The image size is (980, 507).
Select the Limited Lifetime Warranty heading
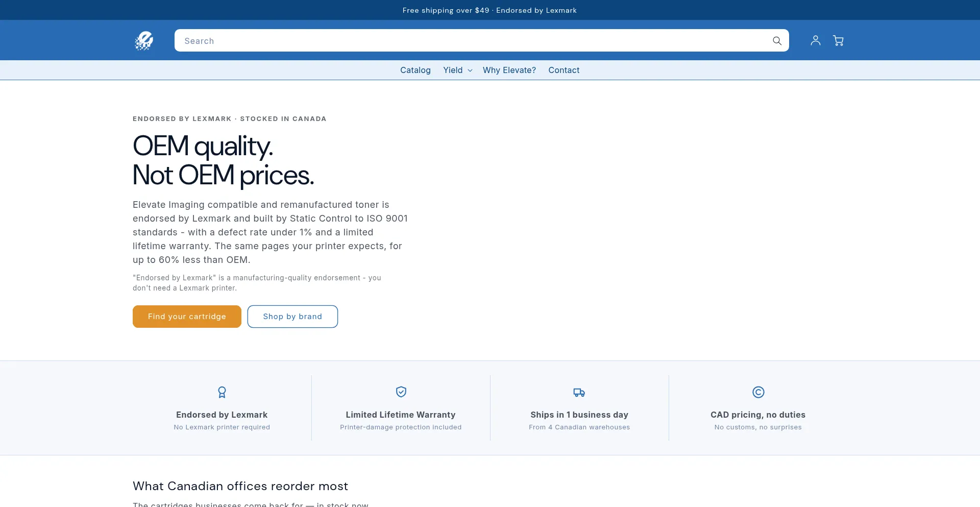pyautogui.click(x=401, y=415)
